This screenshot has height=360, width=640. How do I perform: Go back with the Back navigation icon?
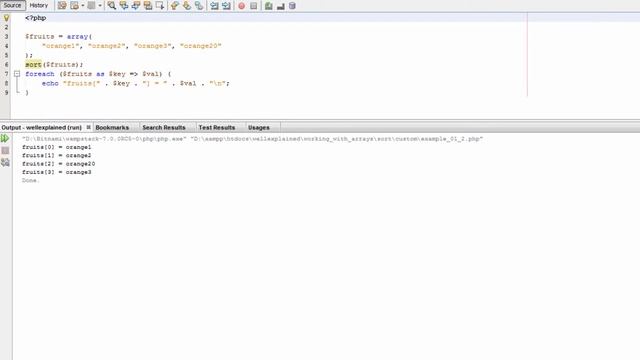point(74,6)
